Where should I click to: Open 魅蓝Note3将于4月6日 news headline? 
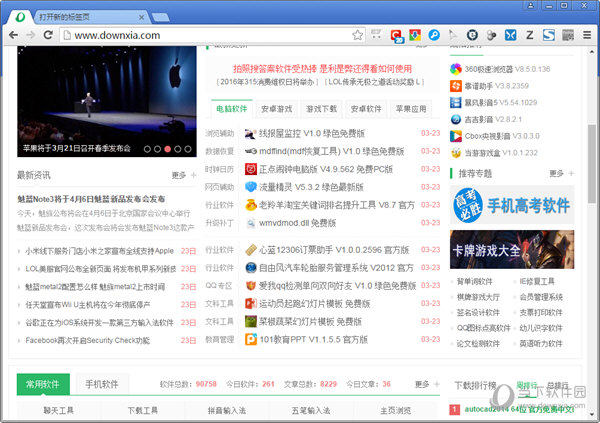(x=91, y=199)
